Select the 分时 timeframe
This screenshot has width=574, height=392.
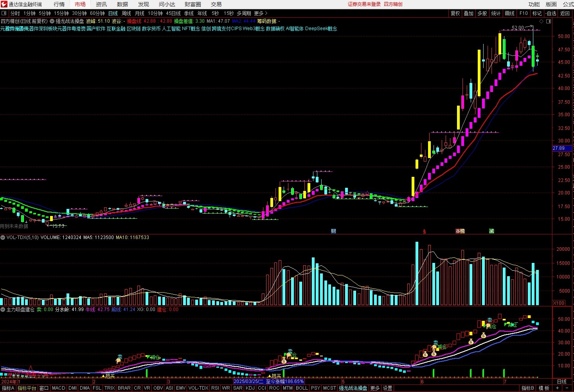15,13
